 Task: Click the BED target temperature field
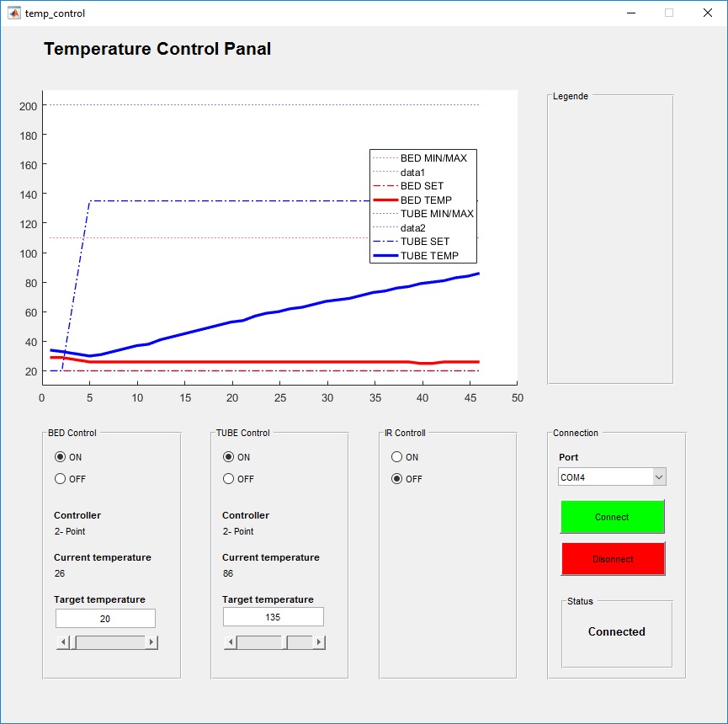coord(105,618)
